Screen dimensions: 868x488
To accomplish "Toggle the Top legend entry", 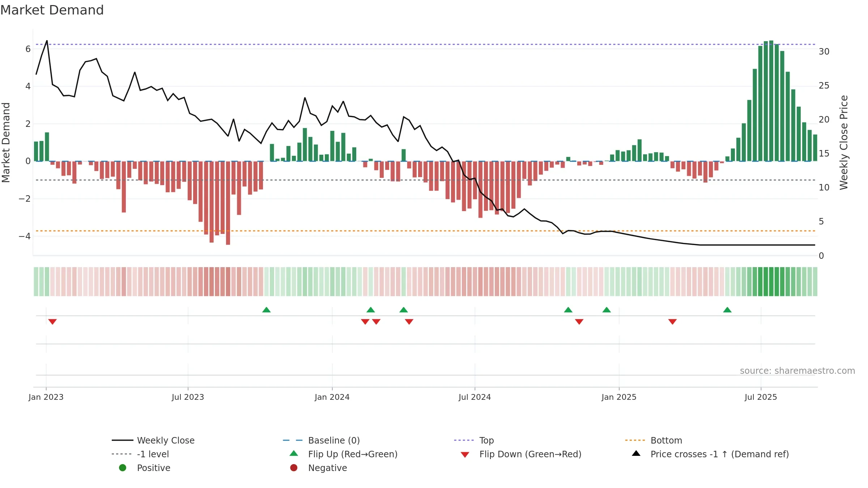I will click(474, 440).
